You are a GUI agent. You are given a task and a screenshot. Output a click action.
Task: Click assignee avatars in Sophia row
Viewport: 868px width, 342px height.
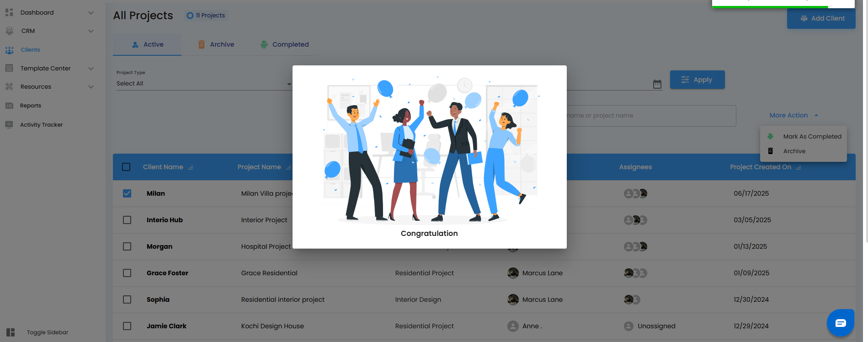pos(632,299)
